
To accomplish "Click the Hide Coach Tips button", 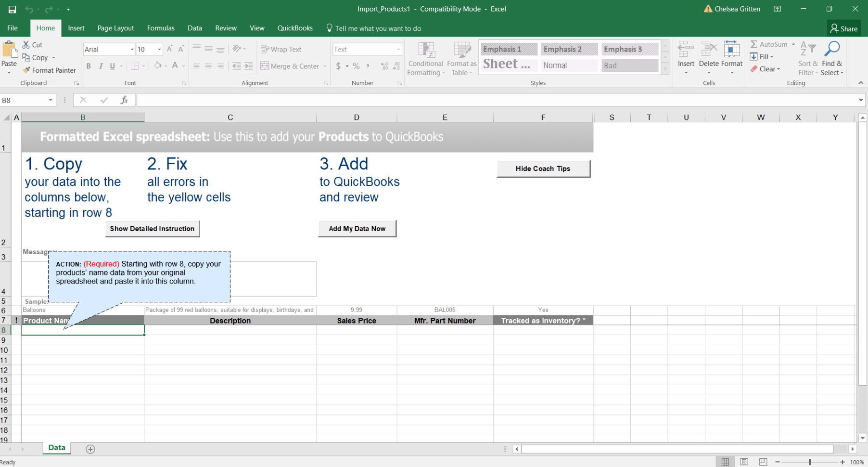I will coord(543,169).
